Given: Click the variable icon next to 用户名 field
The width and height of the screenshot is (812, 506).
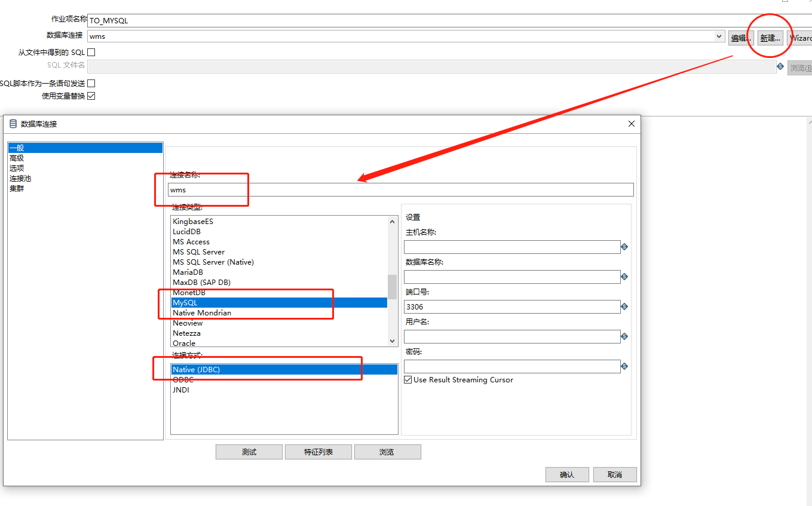Looking at the screenshot, I should pyautogui.click(x=624, y=336).
